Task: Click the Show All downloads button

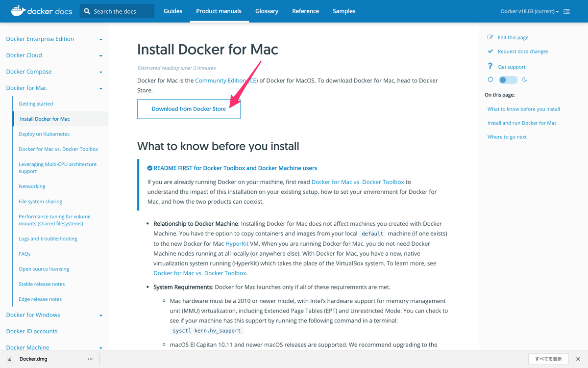Action: click(548, 359)
